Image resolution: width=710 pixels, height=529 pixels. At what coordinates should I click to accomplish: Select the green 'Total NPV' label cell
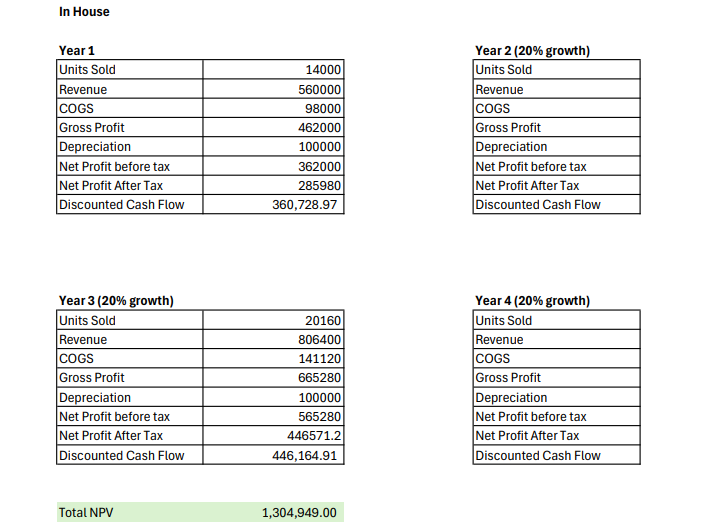128,512
